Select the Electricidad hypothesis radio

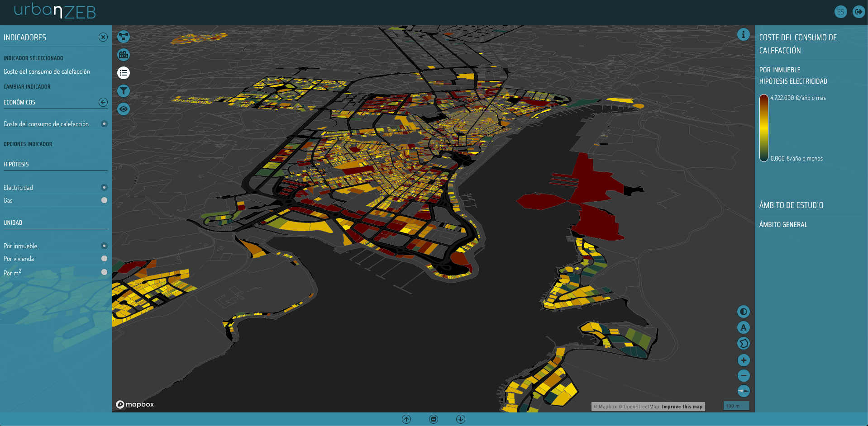tap(104, 188)
